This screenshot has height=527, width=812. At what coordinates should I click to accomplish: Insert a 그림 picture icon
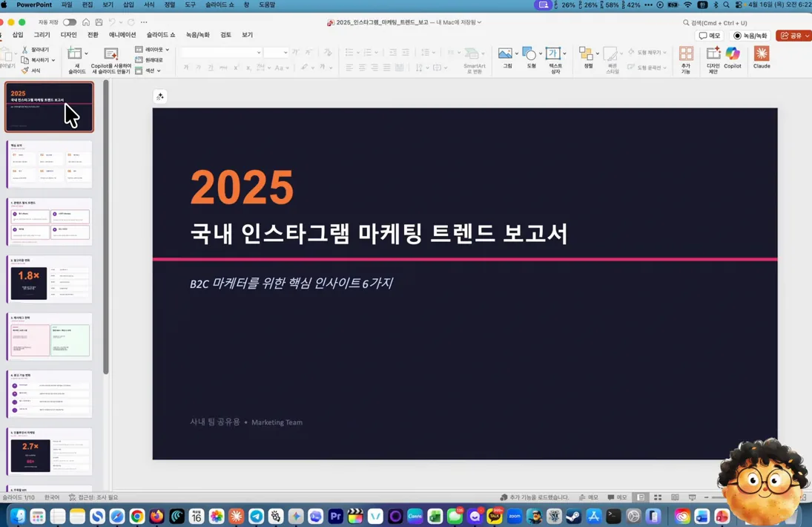505,53
